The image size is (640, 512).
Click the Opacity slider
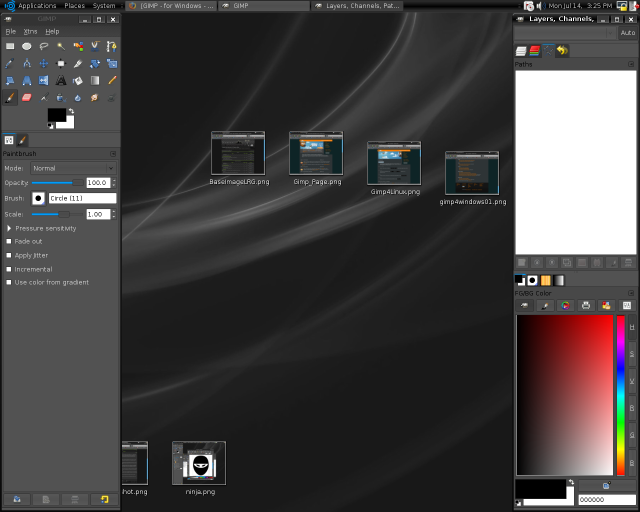(x=57, y=183)
